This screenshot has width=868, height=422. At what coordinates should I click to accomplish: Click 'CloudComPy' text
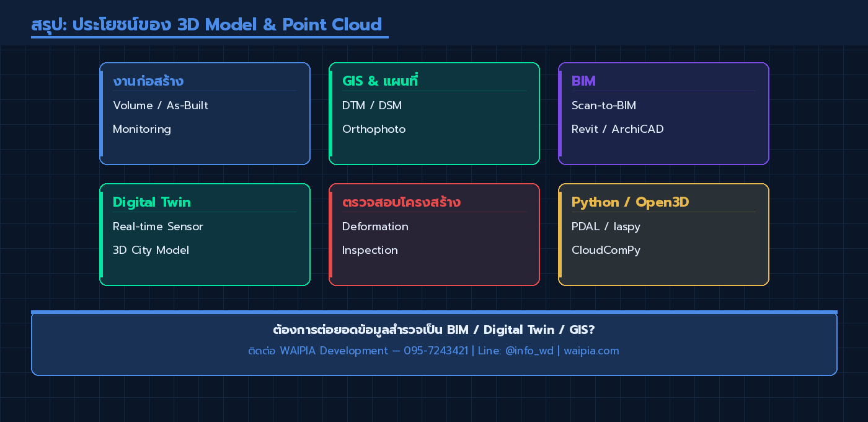tap(606, 250)
